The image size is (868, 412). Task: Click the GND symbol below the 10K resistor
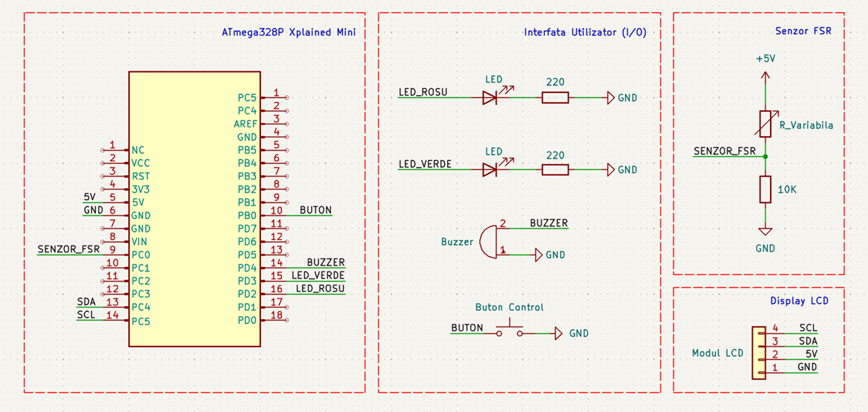tap(766, 231)
